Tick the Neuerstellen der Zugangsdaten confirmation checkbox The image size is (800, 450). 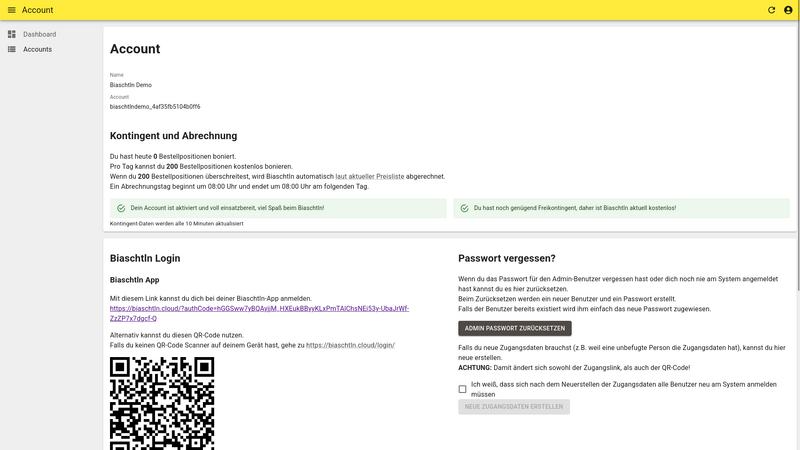[x=462, y=389]
